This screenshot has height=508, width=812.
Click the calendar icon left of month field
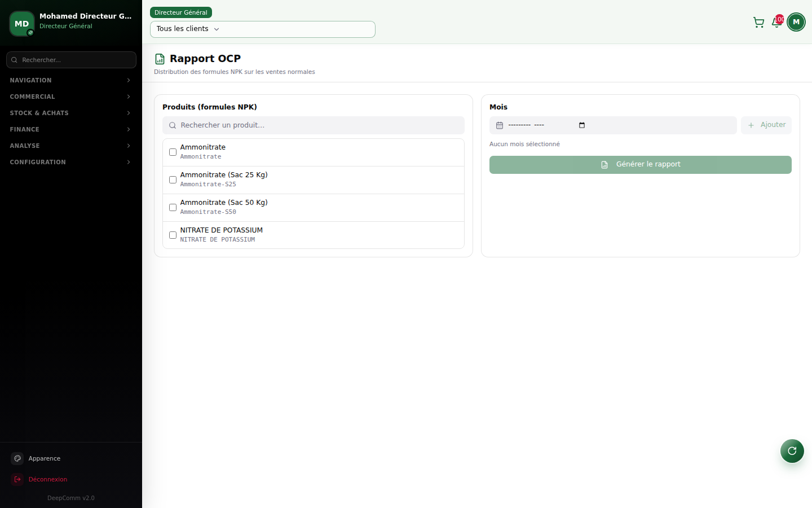(500, 125)
